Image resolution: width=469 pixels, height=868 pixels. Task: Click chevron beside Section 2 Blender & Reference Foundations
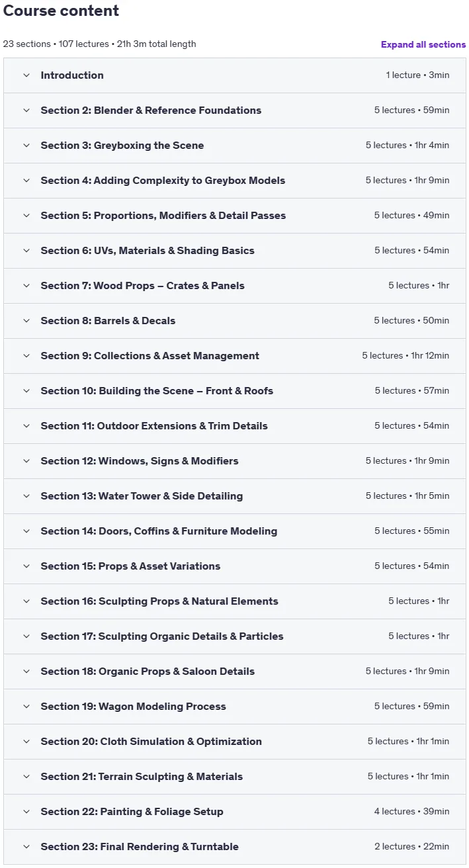pos(26,110)
